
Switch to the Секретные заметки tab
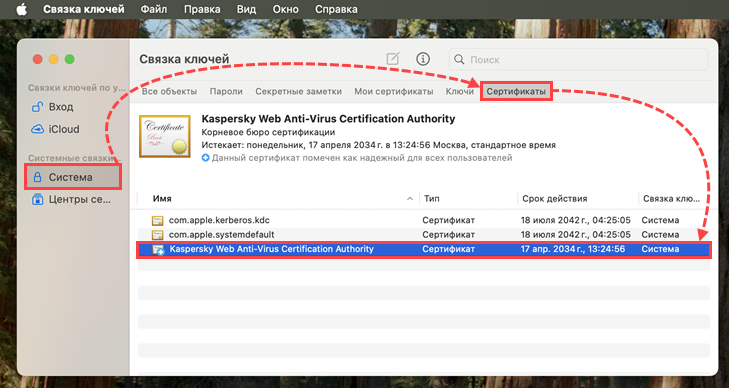tap(298, 92)
